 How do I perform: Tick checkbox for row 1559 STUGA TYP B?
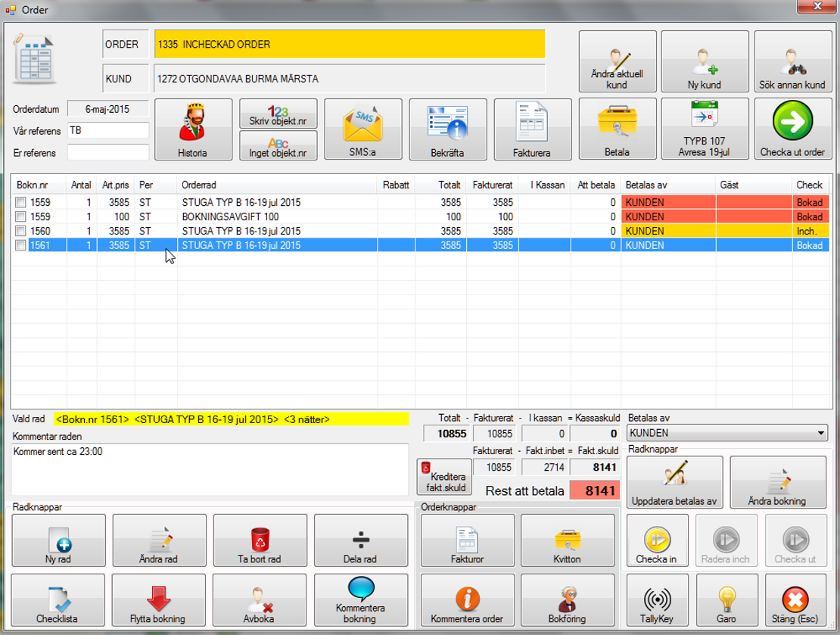(x=20, y=203)
